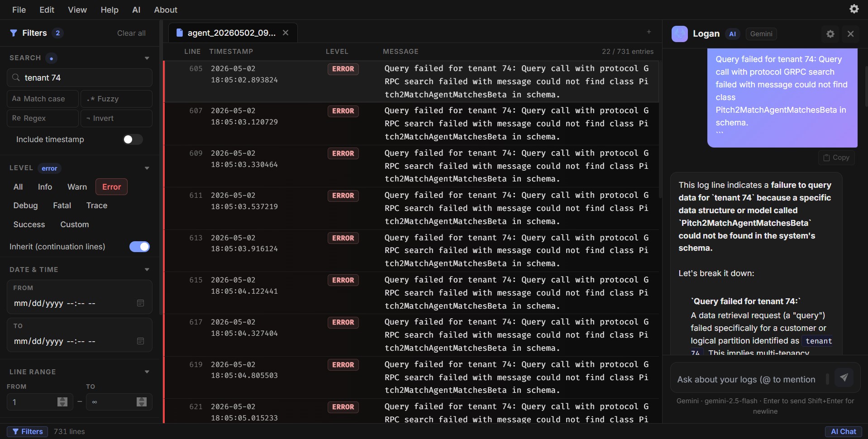Enable Invert search option
Screen dimensions: 868x439
[x=116, y=118]
